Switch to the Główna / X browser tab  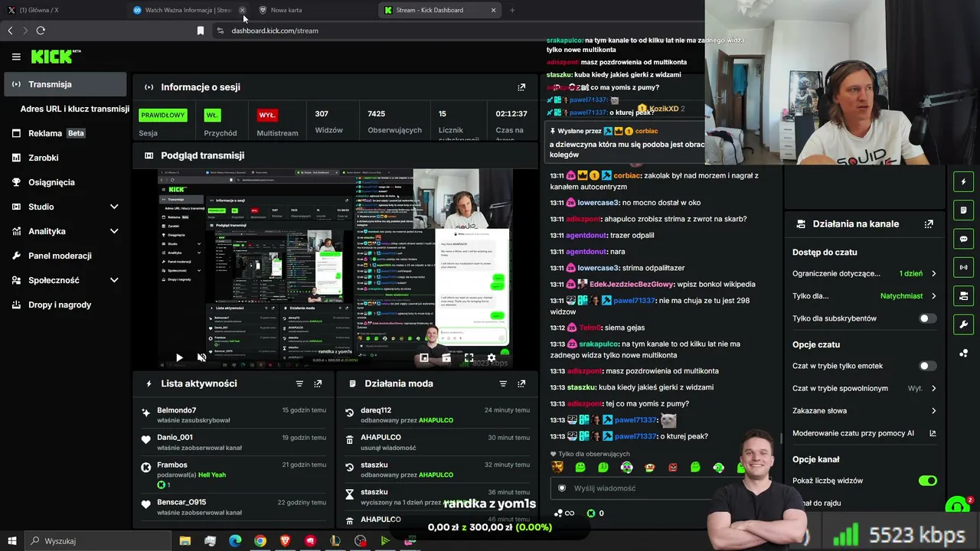61,10
